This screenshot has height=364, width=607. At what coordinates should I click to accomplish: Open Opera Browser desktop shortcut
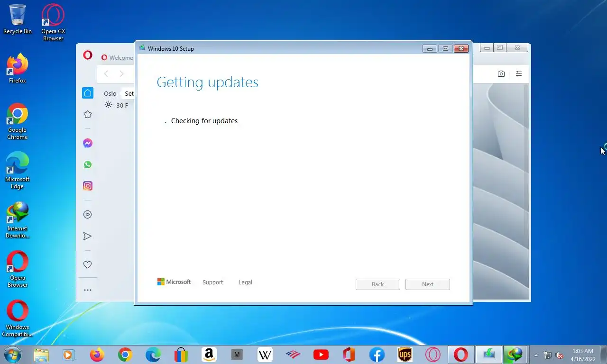click(18, 269)
